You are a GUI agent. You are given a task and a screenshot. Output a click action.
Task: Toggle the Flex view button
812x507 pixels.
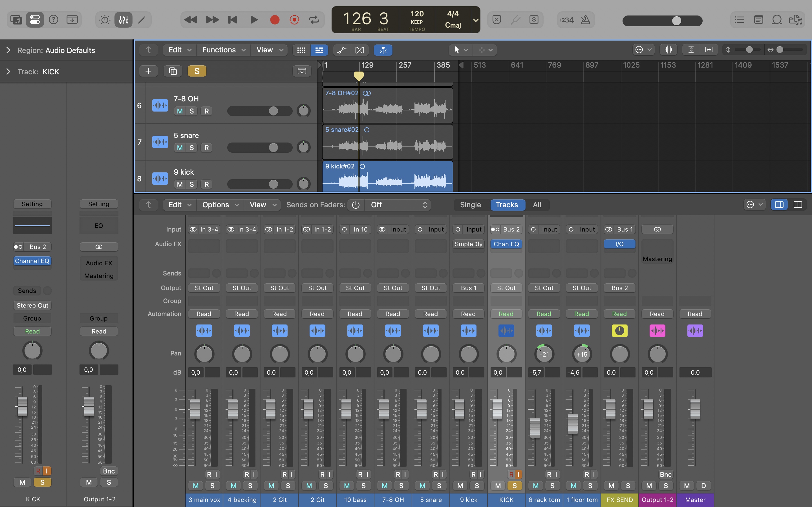click(359, 50)
